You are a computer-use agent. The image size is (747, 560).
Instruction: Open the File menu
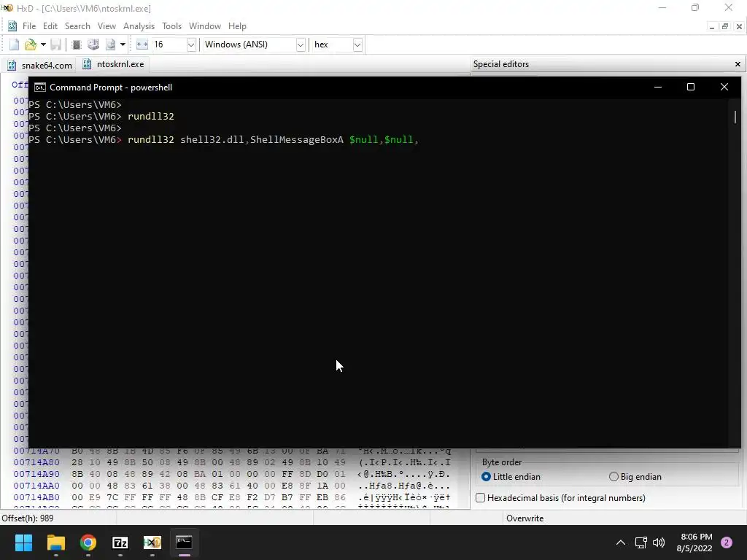29,26
